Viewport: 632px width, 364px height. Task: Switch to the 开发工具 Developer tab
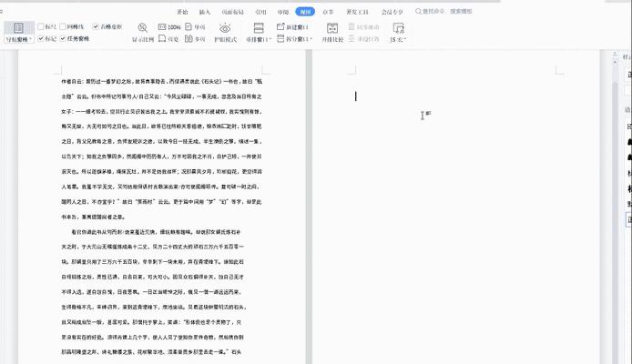coord(357,12)
